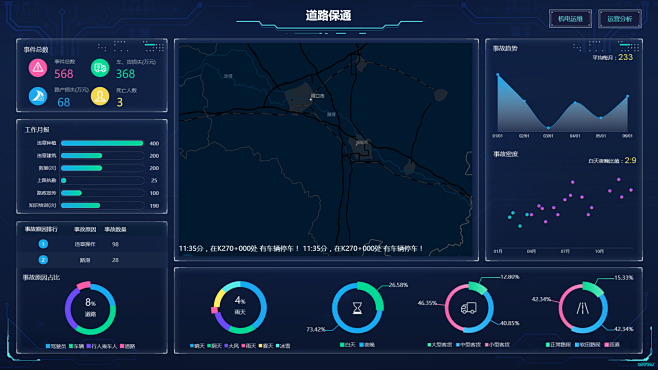This screenshot has width=658, height=370.
Task: Open the 机电运维 page button
Action: tap(570, 19)
